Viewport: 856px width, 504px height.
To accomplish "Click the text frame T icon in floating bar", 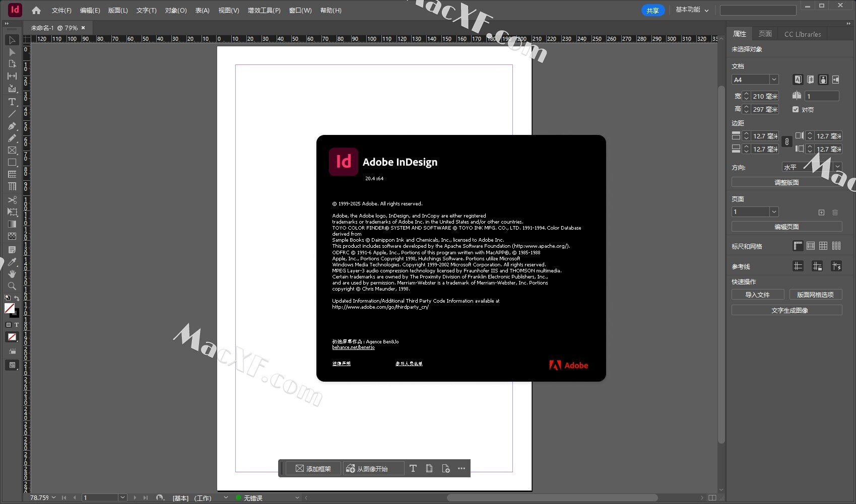I will pyautogui.click(x=413, y=468).
